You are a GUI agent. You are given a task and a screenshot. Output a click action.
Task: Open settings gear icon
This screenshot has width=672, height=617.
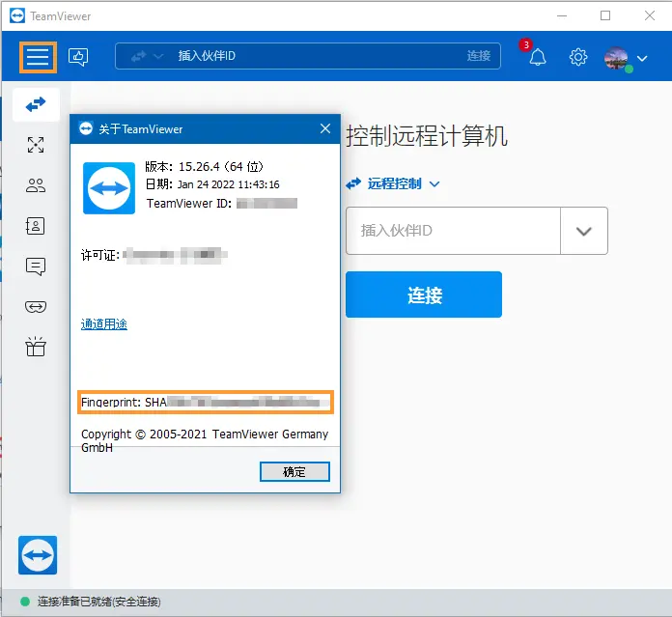577,57
